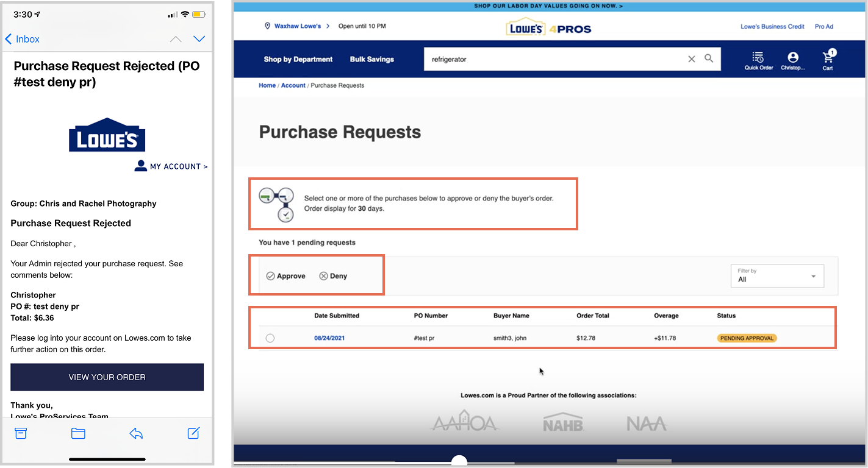
Task: Go to previous email with up chevron
Action: click(x=176, y=39)
